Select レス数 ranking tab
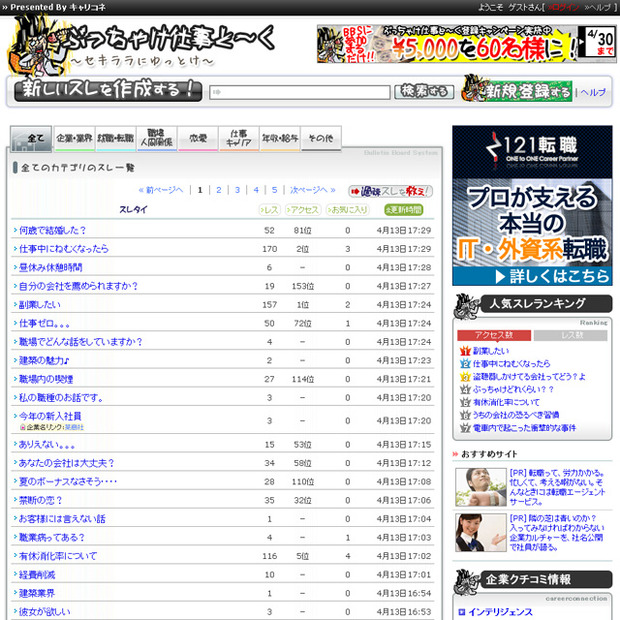Image resolution: width=620 pixels, height=620 pixels. click(570, 335)
